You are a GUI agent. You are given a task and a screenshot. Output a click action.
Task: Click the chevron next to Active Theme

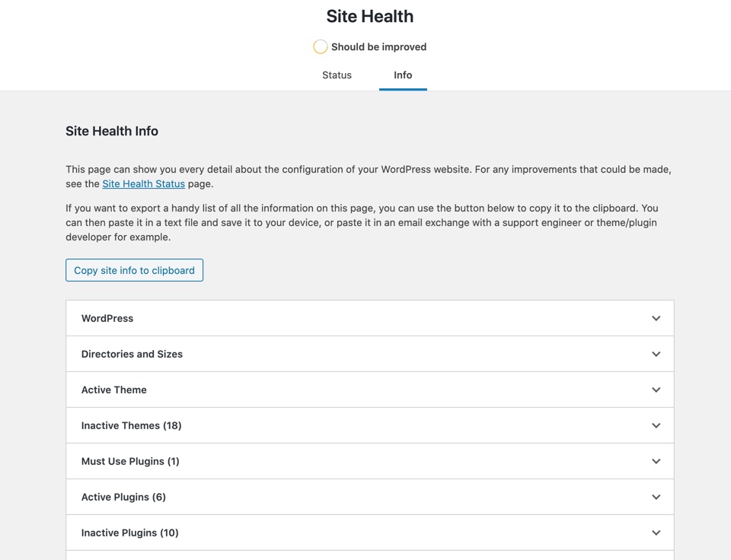(x=656, y=390)
